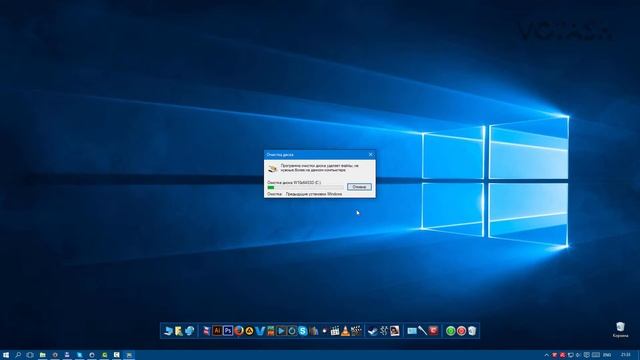Click the green disk cleanup progress bar
The image size is (640, 360).
pyautogui.click(x=305, y=187)
